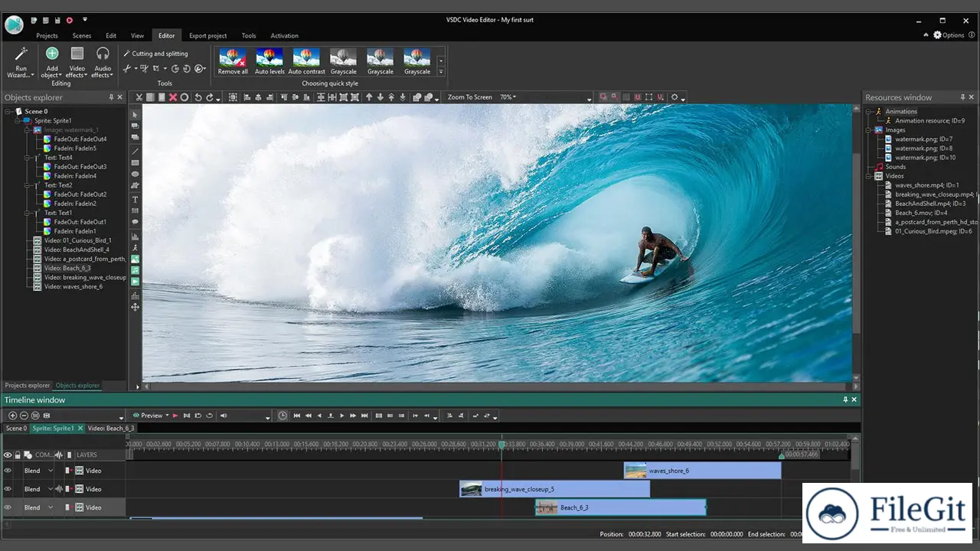Move object one layer up arrow
980x551 pixels.
(x=369, y=97)
